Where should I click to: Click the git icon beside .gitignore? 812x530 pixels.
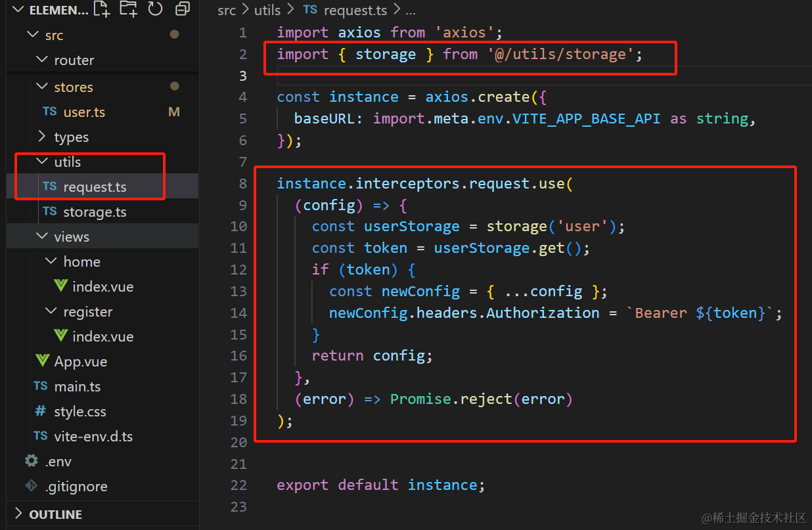point(31,486)
